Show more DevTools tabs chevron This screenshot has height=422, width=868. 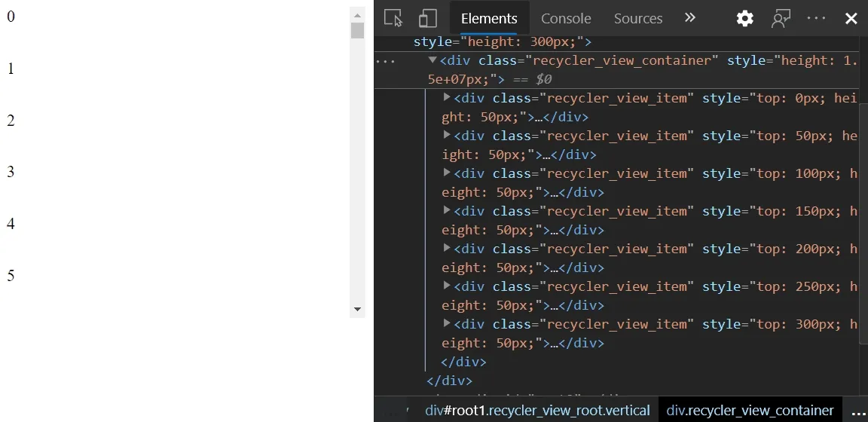click(689, 18)
